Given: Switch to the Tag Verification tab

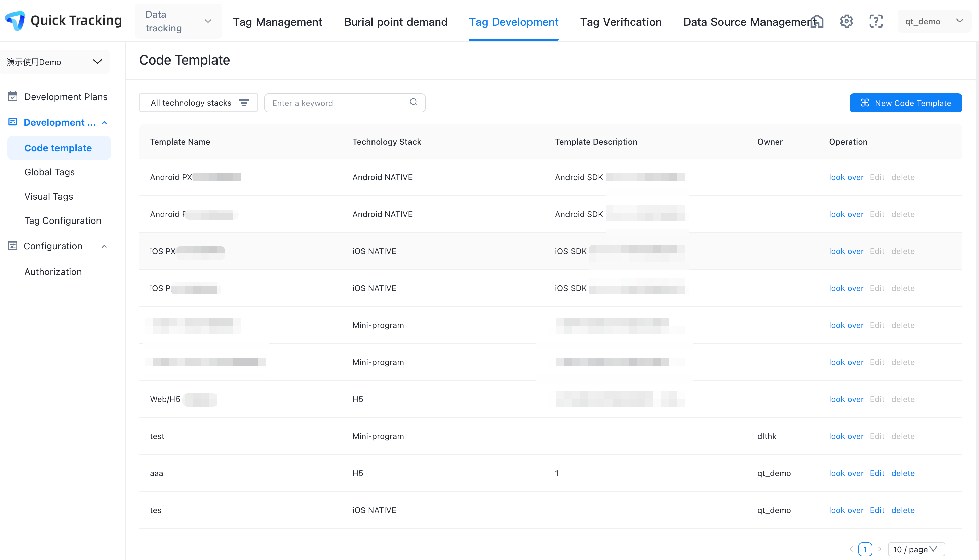Looking at the screenshot, I should [x=621, y=22].
